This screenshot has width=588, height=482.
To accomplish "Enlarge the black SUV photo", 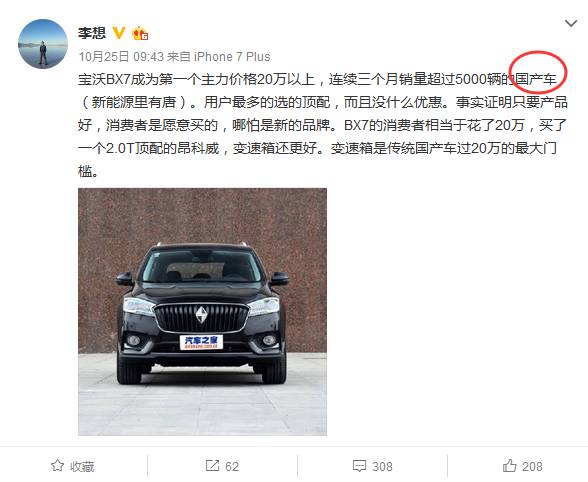I will coord(202,312).
